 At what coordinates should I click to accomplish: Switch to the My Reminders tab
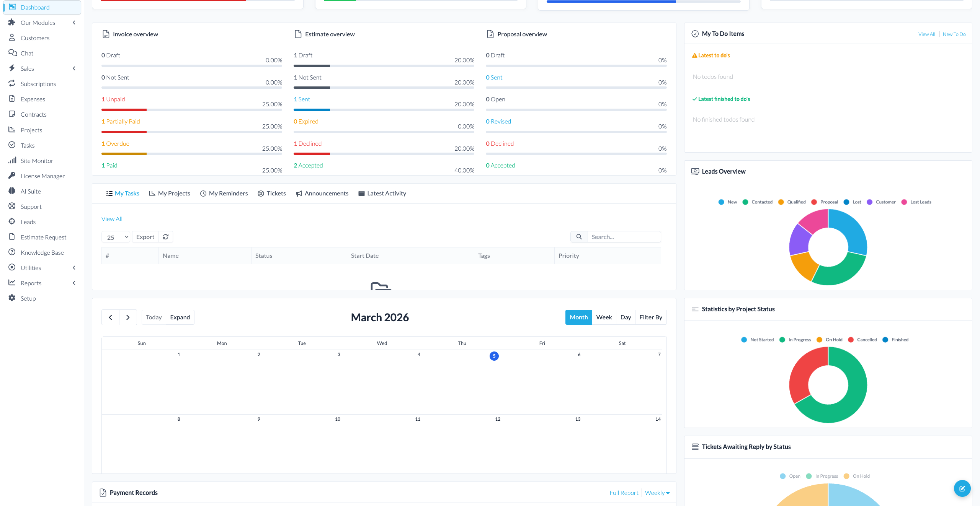point(224,194)
